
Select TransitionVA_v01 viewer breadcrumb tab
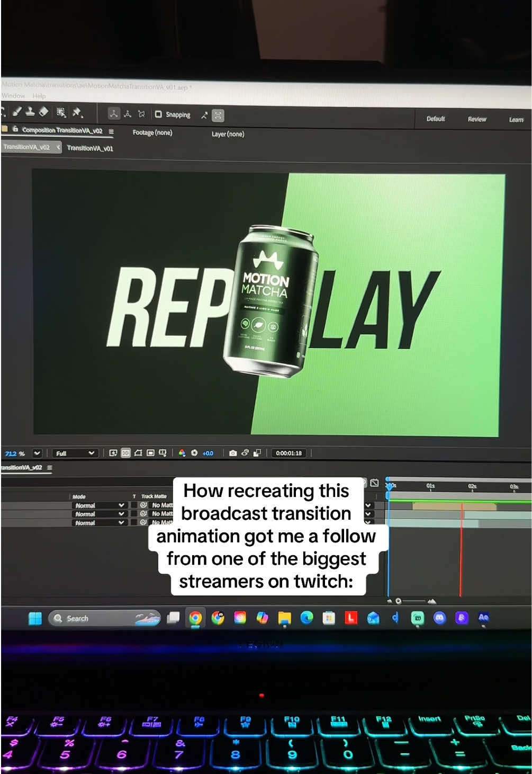click(x=90, y=148)
